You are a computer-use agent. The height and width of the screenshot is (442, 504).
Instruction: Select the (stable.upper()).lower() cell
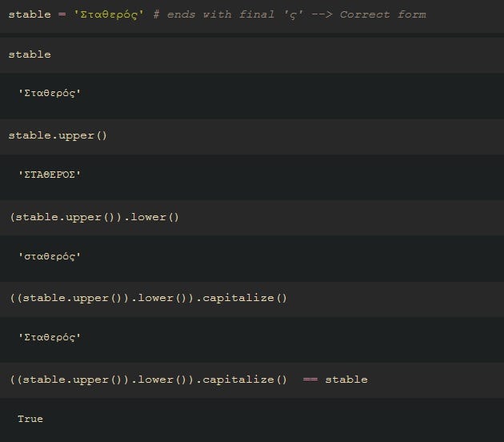pyautogui.click(x=252, y=218)
